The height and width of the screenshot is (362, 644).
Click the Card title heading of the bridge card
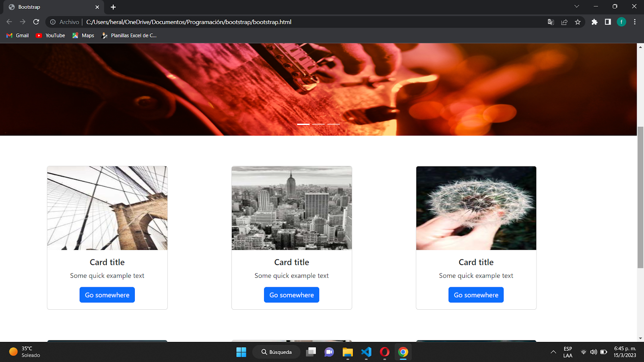(x=107, y=262)
